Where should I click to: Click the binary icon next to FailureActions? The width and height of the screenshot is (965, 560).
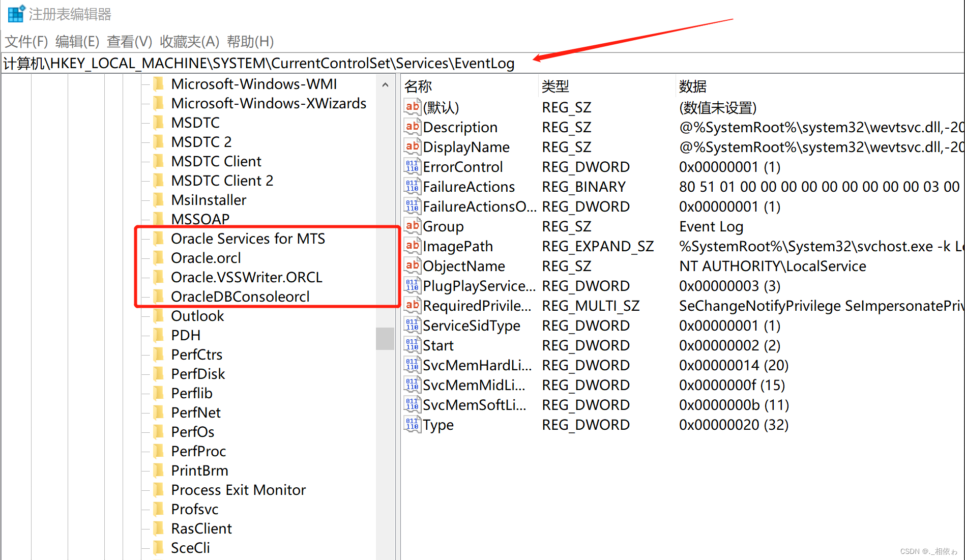pyautogui.click(x=412, y=186)
